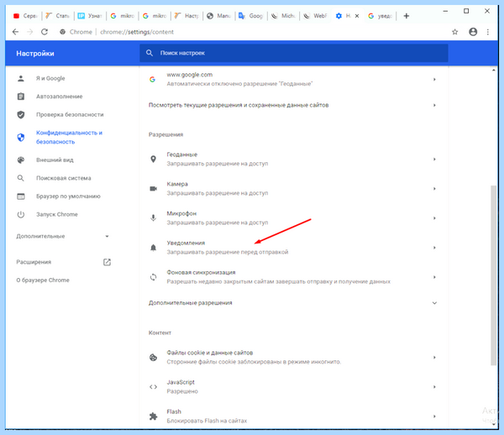
Task: Click the code brackets icon for JavaScript
Action: pos(154,387)
